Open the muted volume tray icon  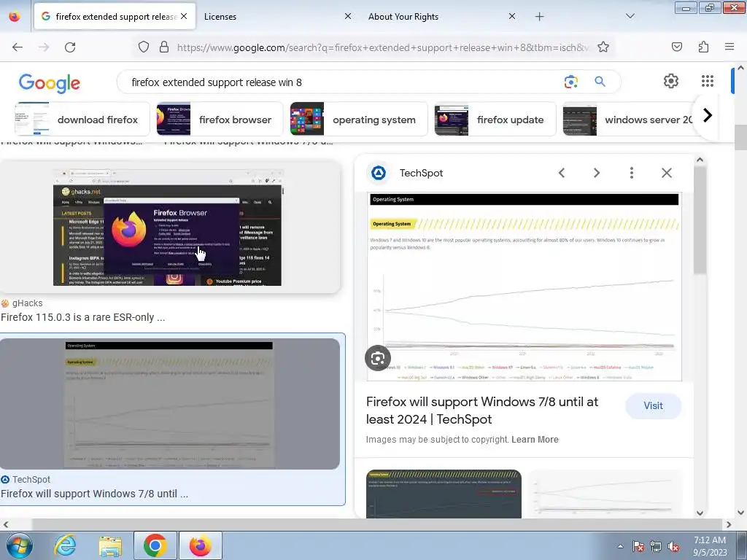pyautogui.click(x=673, y=547)
